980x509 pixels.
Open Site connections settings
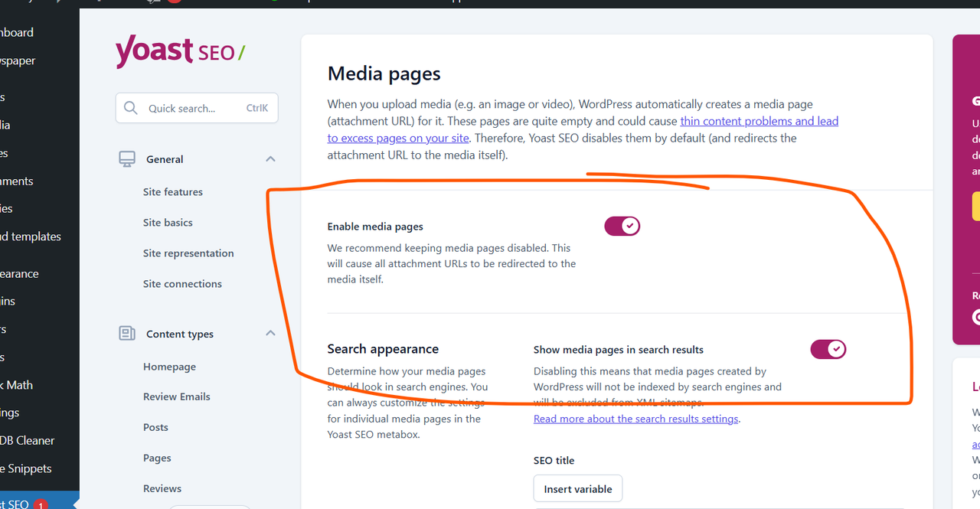(182, 284)
